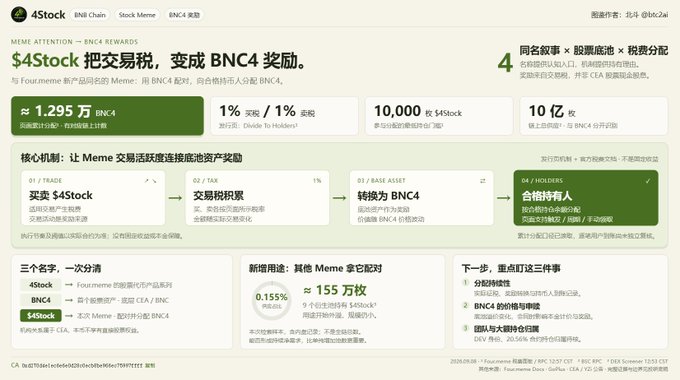Select the CA contract address string
Screen dimensions: 680x380
82,365
